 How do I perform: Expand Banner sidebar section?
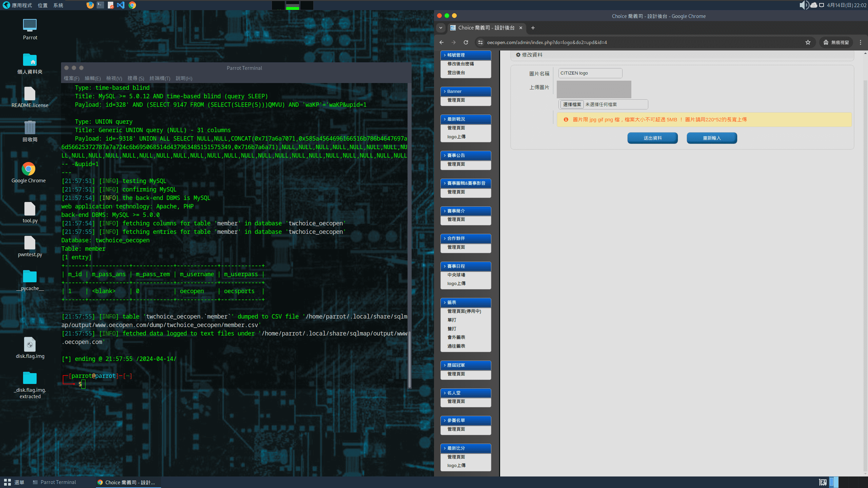pyautogui.click(x=466, y=91)
